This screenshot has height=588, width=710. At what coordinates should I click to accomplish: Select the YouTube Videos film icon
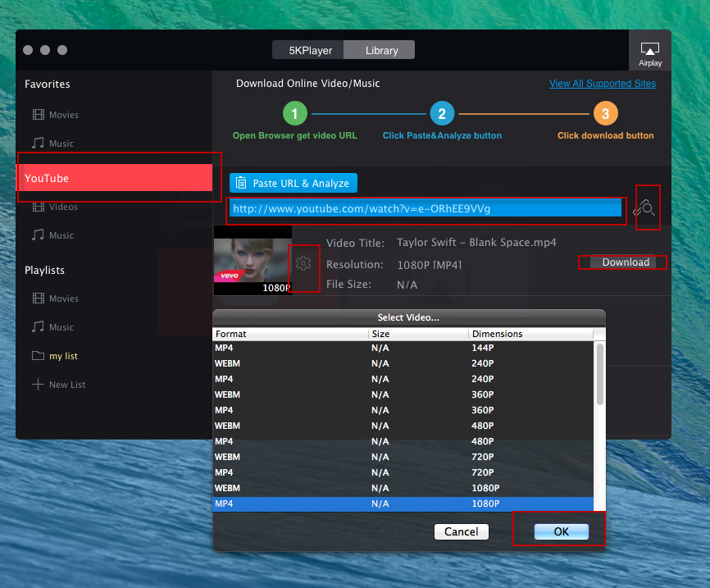point(39,207)
